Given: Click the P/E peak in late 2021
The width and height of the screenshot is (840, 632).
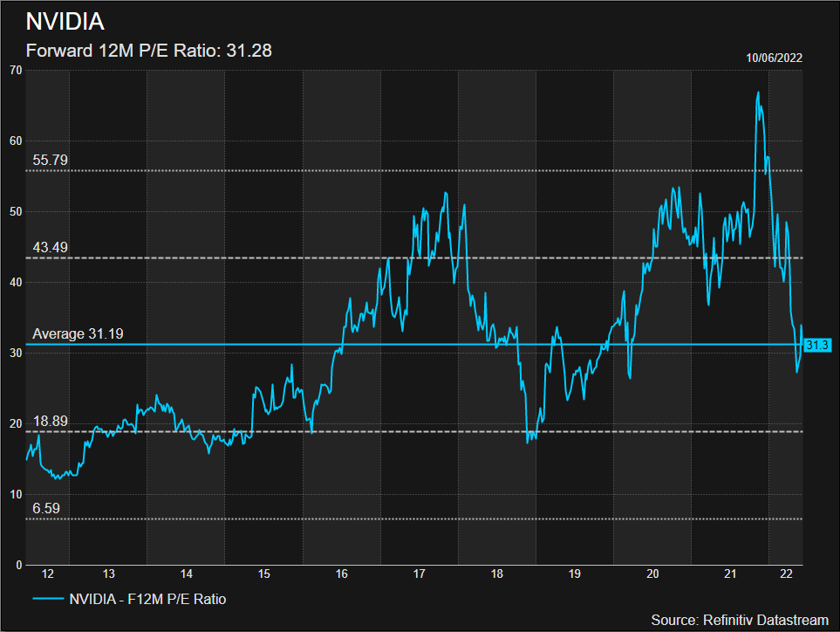Looking at the screenshot, I should [758, 93].
